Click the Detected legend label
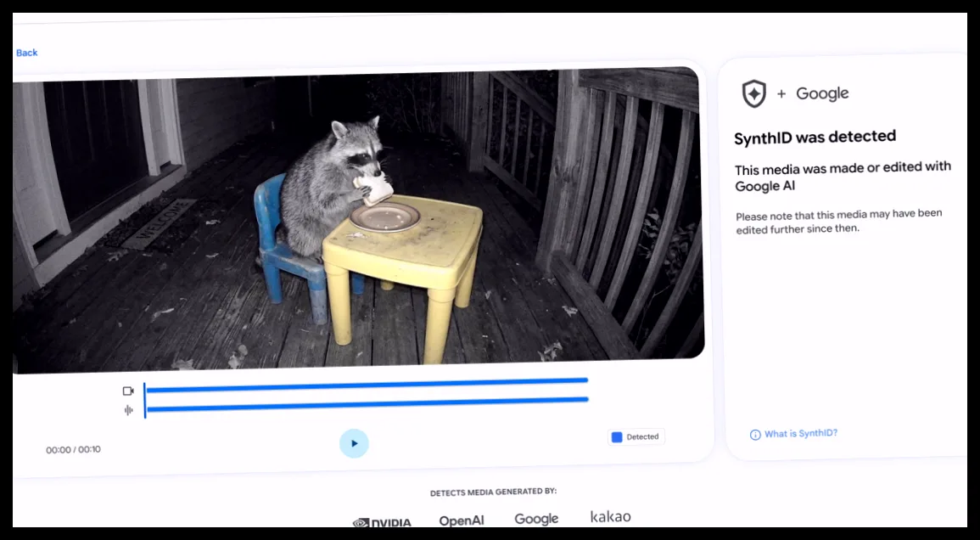980x540 pixels. [642, 436]
